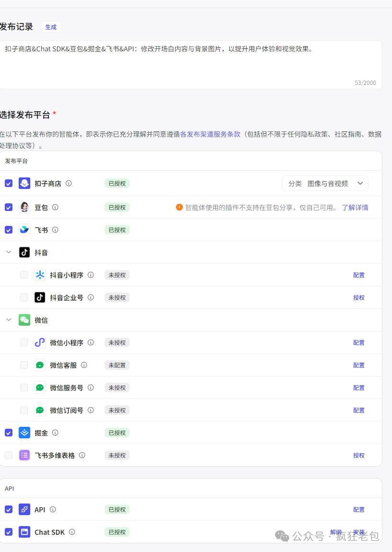This screenshot has width=392, height=552.
Task: Open info tooltip next to 抖音小程序
Action: [91, 275]
